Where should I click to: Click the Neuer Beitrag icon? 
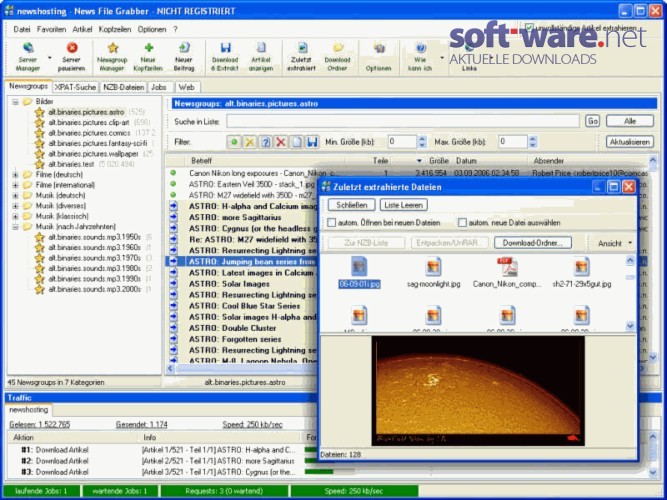click(x=184, y=48)
